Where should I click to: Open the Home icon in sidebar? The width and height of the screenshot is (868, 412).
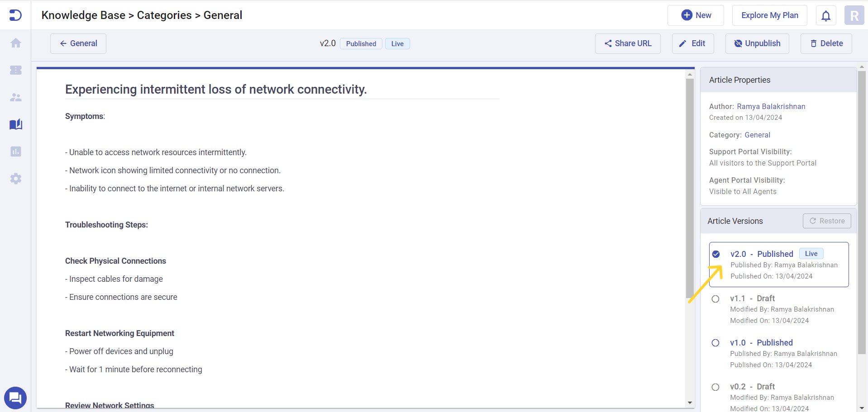pos(16,43)
